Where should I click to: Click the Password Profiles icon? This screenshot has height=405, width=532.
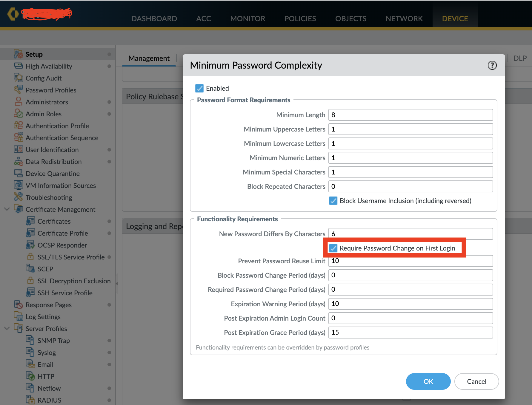click(x=18, y=89)
